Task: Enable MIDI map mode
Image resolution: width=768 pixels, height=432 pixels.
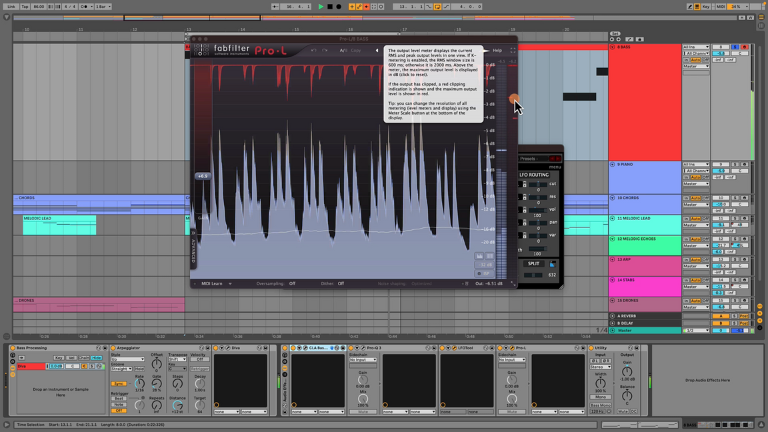Action: [x=720, y=7]
